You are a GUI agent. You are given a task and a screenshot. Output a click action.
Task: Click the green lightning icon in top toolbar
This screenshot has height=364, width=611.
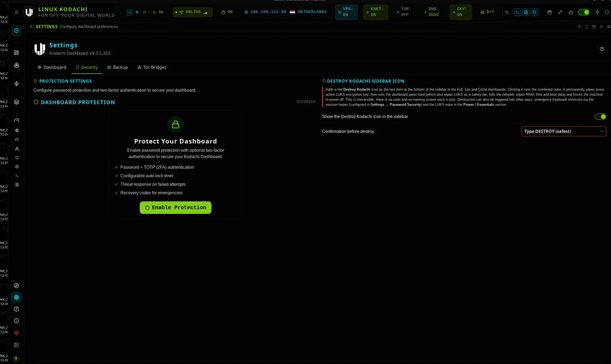[598, 12]
